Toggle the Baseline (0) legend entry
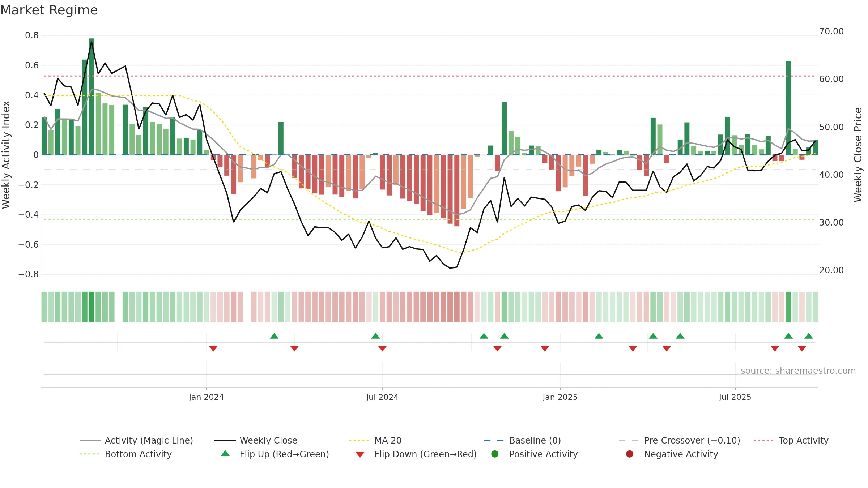 pos(522,440)
